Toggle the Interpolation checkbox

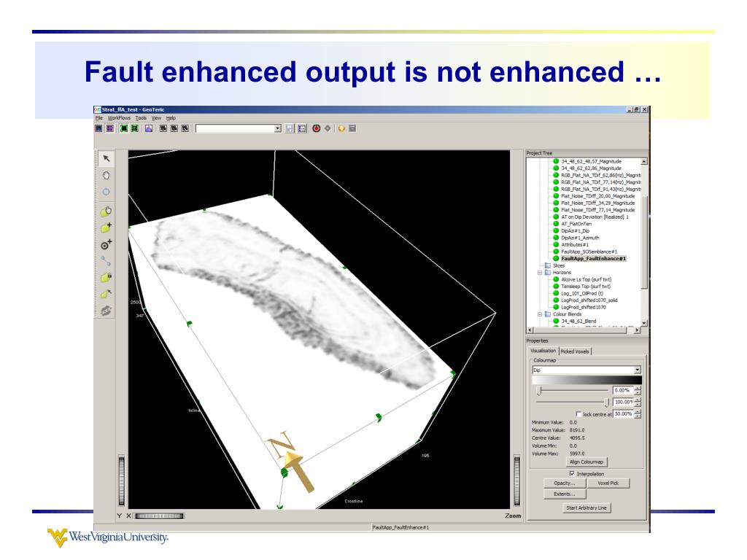pos(571,472)
